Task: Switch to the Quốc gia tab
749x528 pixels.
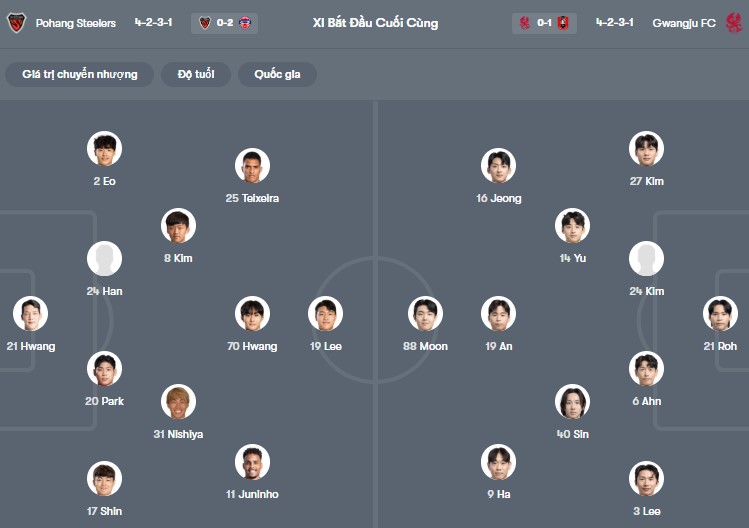Action: pyautogui.click(x=277, y=75)
